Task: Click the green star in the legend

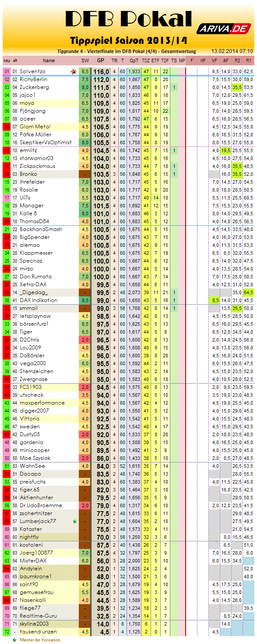Action: coord(14,640)
